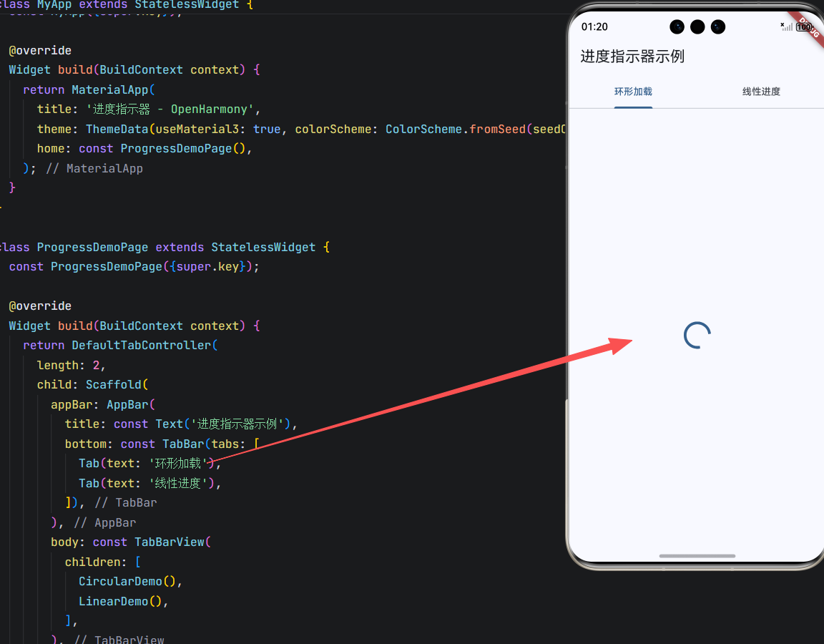Place cursor on '线性进度' string in code
Viewport: 824px width, 644px height.
177,483
